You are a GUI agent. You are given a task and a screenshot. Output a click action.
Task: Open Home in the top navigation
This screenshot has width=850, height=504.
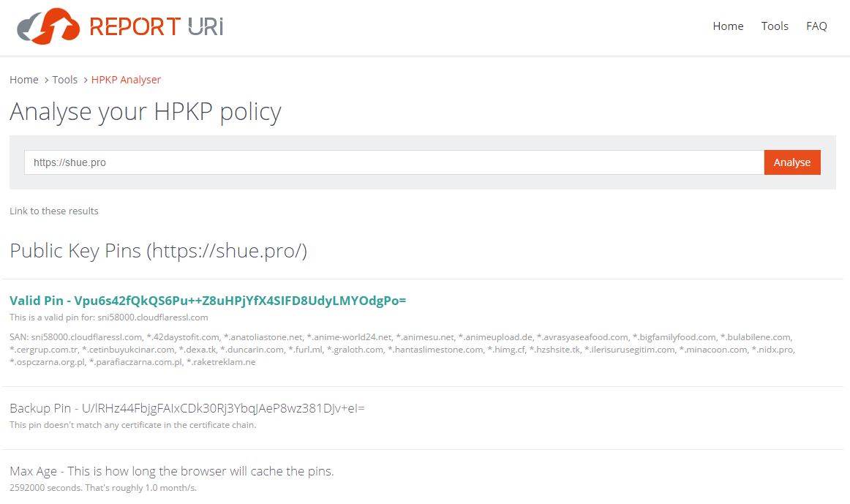728,26
